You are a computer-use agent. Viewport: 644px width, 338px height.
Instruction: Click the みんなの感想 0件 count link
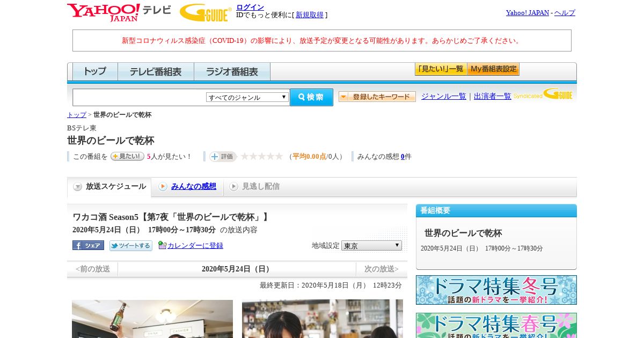(x=402, y=157)
